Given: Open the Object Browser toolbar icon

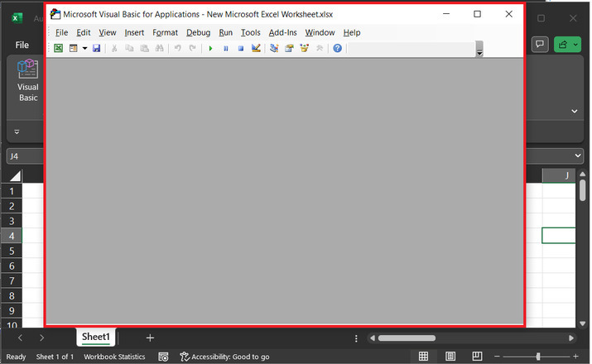Looking at the screenshot, I should (305, 48).
